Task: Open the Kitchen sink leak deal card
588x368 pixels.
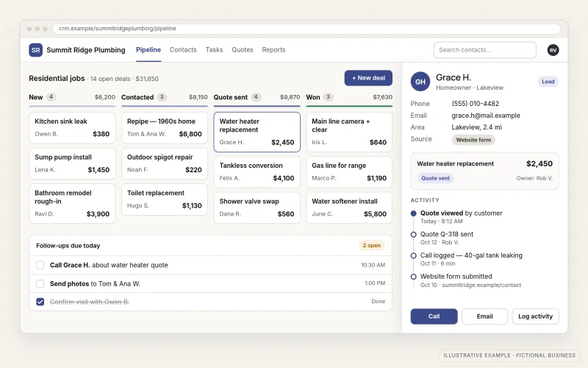Action: click(72, 127)
